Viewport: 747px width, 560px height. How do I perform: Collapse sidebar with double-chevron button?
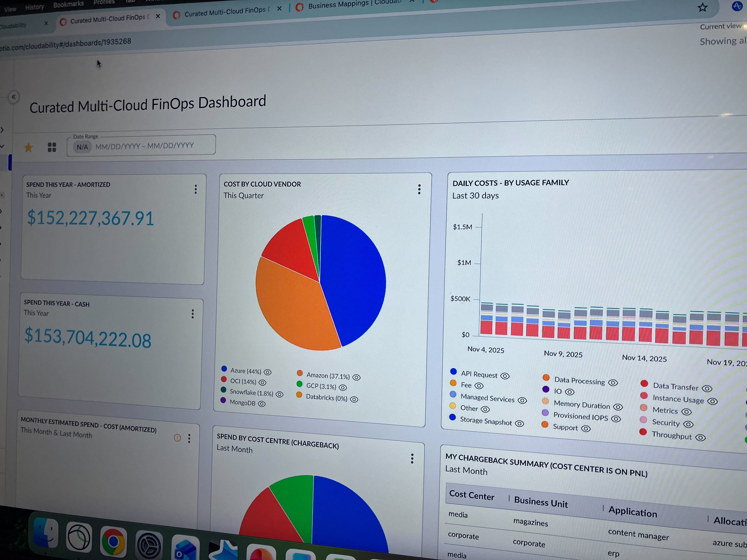pyautogui.click(x=14, y=97)
